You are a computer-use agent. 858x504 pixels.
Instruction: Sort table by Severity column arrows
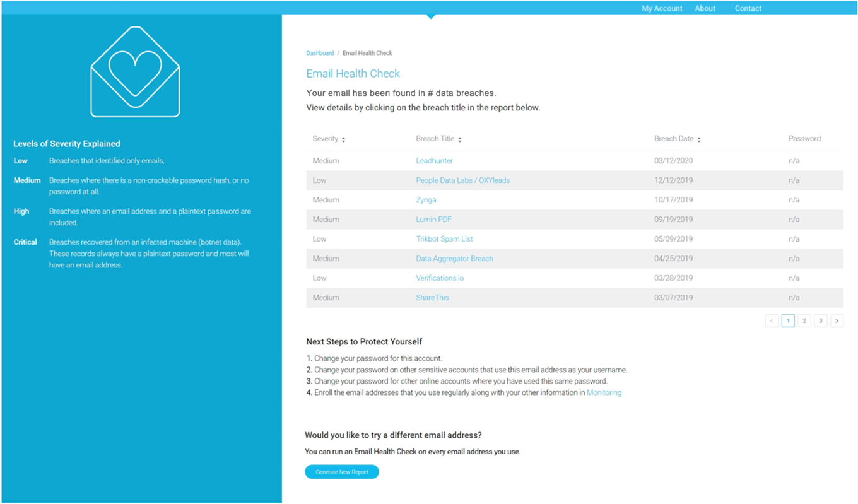click(343, 139)
